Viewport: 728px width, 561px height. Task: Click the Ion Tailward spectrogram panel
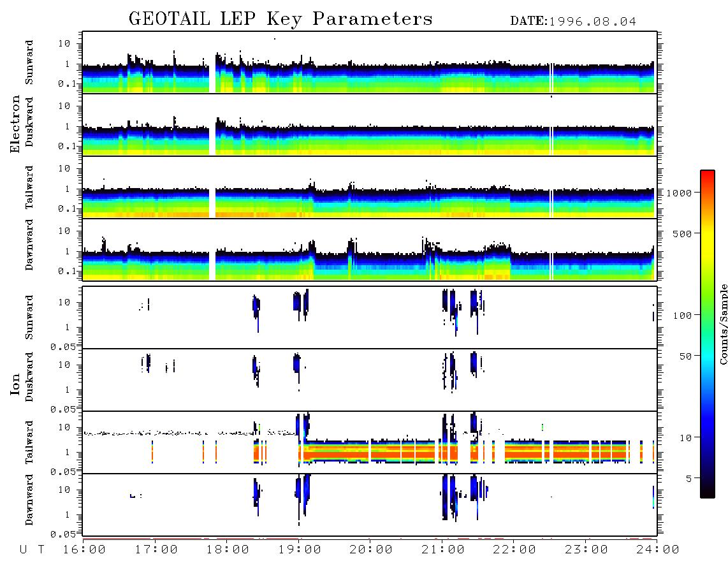click(x=370, y=442)
